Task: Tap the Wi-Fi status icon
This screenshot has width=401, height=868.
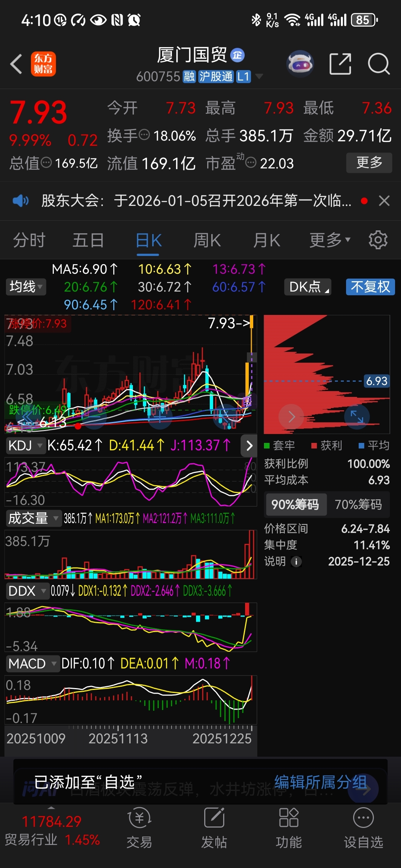Action: point(293,20)
